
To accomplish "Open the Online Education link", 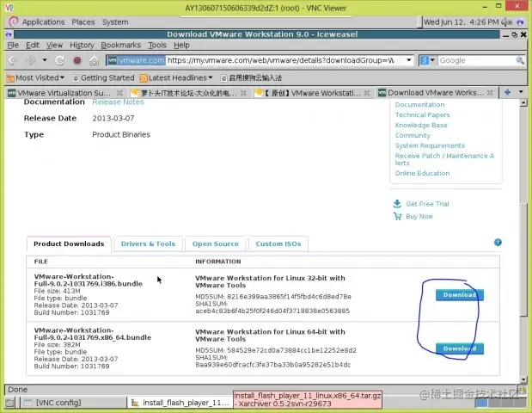I will click(422, 173).
